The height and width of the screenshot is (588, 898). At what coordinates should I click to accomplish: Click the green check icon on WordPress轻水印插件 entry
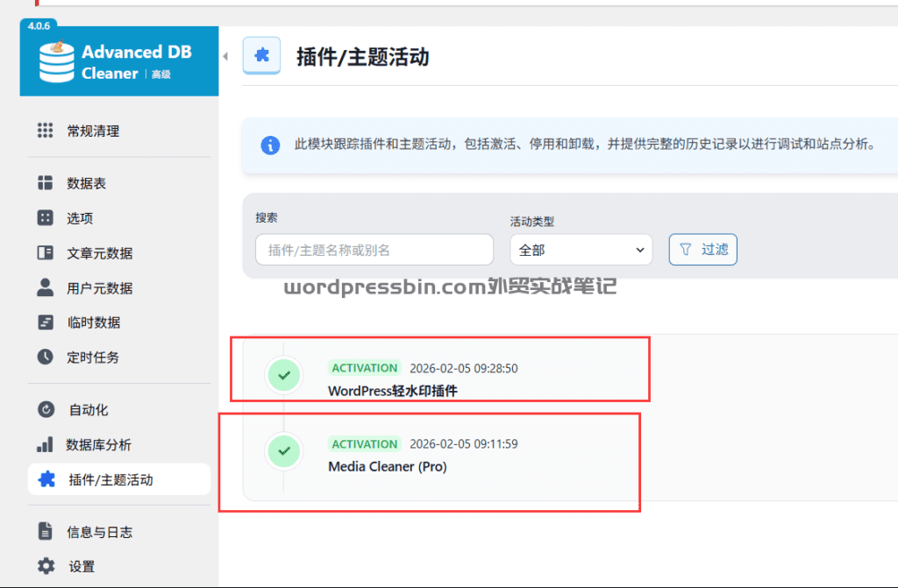pos(284,375)
